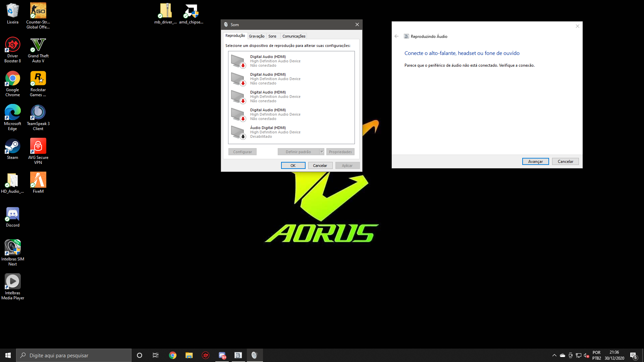Select the first Digital Audio (HDMI) device
This screenshot has width=644, height=362.
coord(291,61)
